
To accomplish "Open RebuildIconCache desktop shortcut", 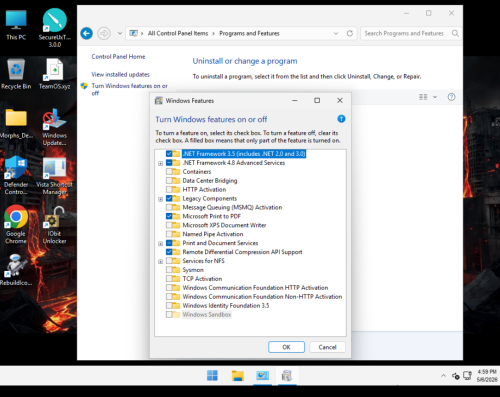I will click(x=16, y=270).
